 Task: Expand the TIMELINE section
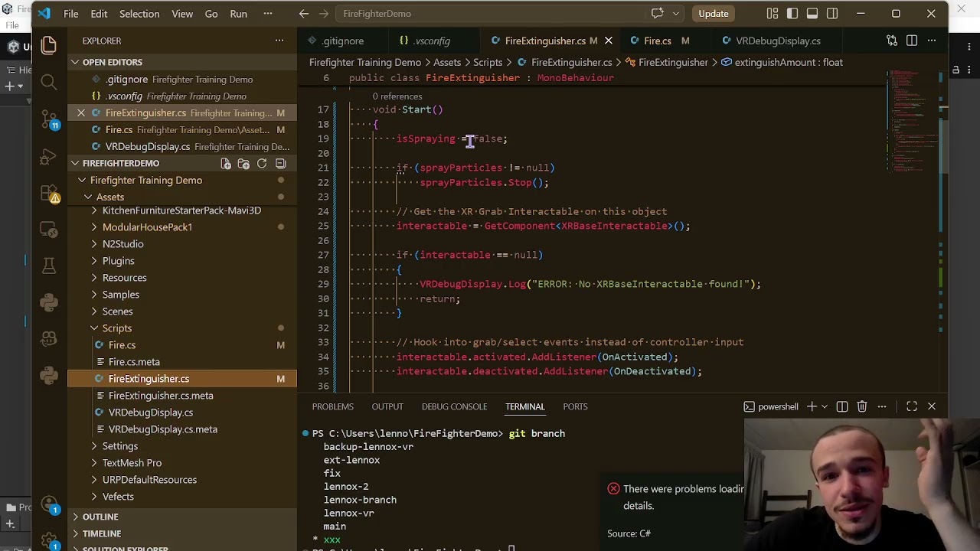click(75, 533)
